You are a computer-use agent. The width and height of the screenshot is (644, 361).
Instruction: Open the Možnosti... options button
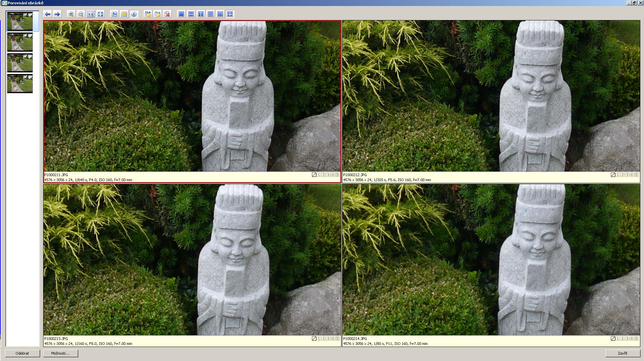[x=60, y=353]
